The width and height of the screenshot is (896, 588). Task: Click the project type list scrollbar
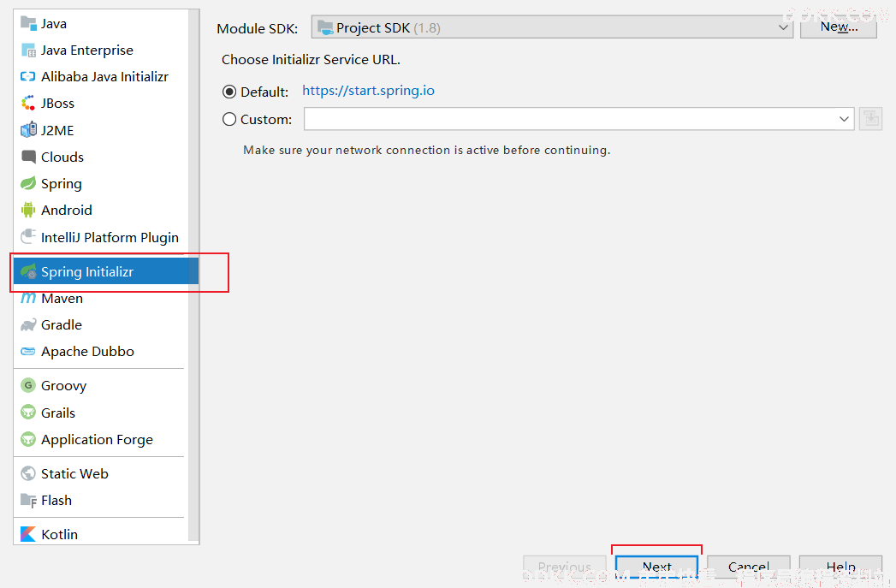click(193, 276)
